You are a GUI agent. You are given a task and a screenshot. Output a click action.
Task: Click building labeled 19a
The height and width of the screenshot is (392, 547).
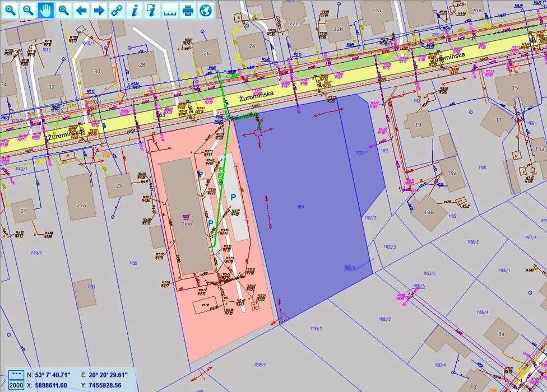coord(452,173)
